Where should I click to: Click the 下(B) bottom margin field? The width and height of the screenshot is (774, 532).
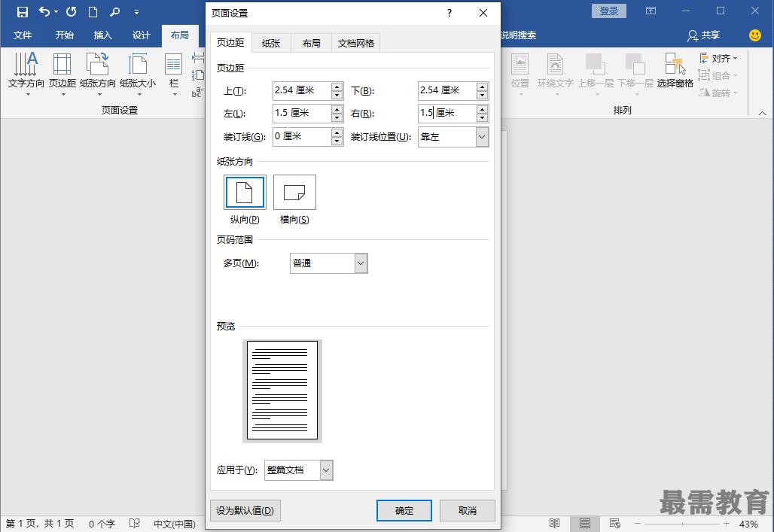(446, 90)
